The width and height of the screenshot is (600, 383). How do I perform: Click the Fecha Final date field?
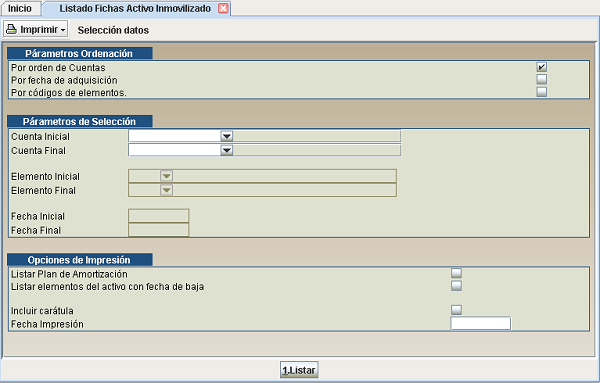point(158,230)
